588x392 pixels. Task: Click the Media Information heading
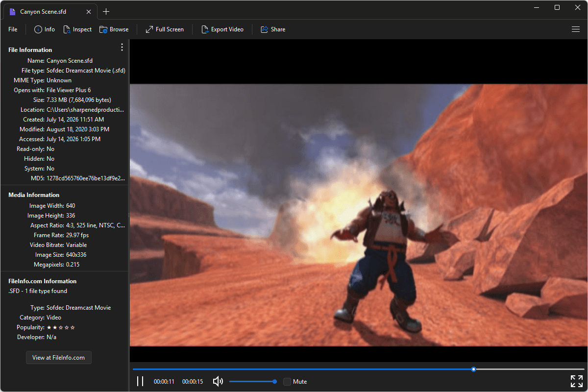tap(34, 195)
